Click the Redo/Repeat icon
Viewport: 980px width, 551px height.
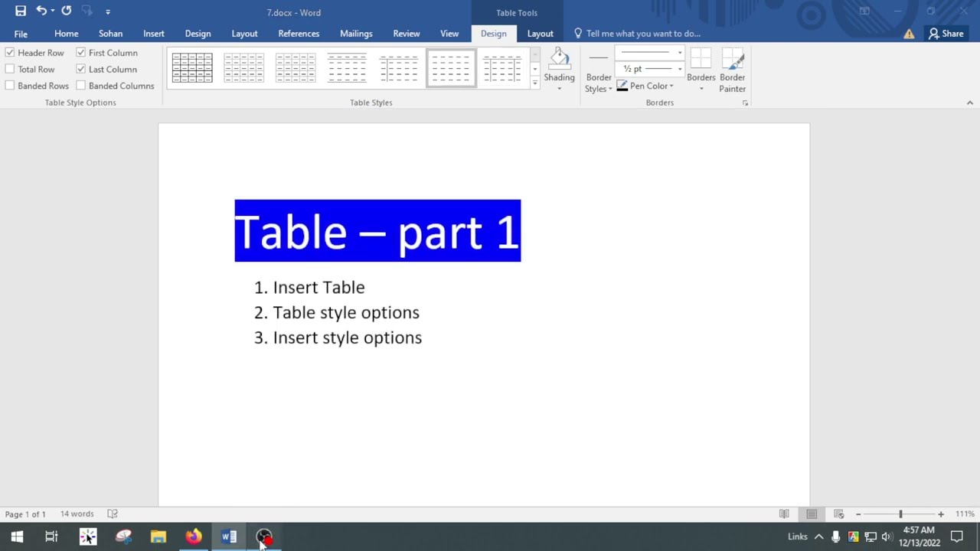(67, 11)
